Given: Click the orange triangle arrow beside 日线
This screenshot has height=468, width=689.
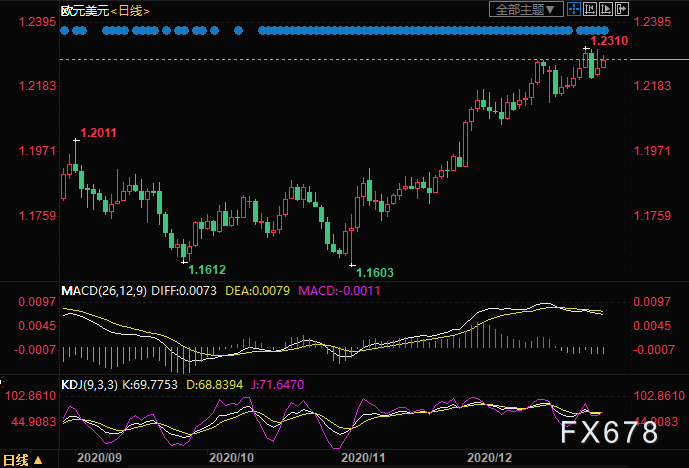Looking at the screenshot, I should coord(39,460).
